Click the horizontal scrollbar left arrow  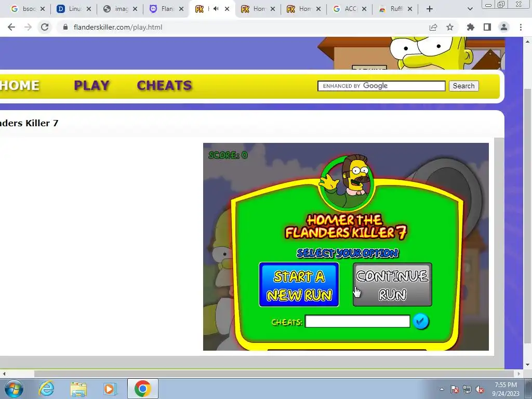click(4, 374)
